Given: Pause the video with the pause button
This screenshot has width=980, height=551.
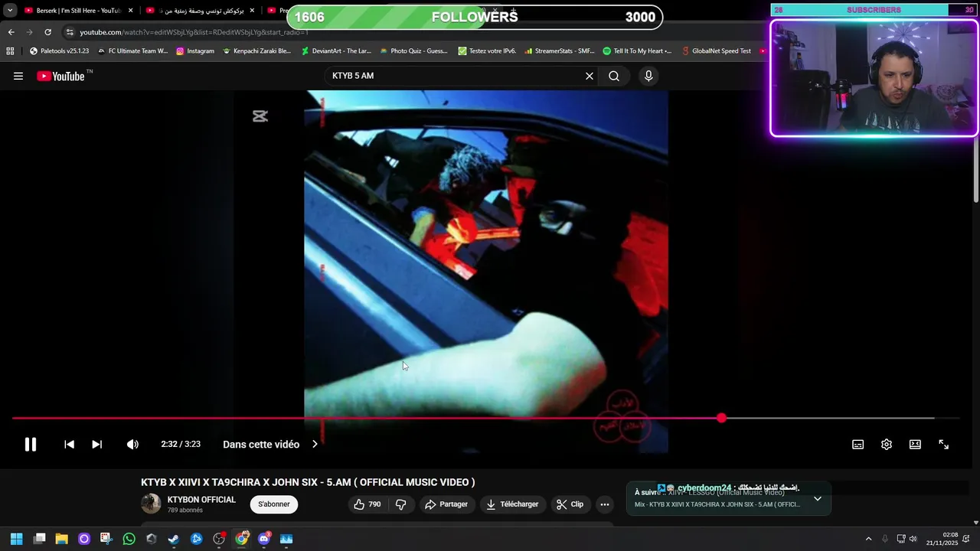Looking at the screenshot, I should [31, 444].
